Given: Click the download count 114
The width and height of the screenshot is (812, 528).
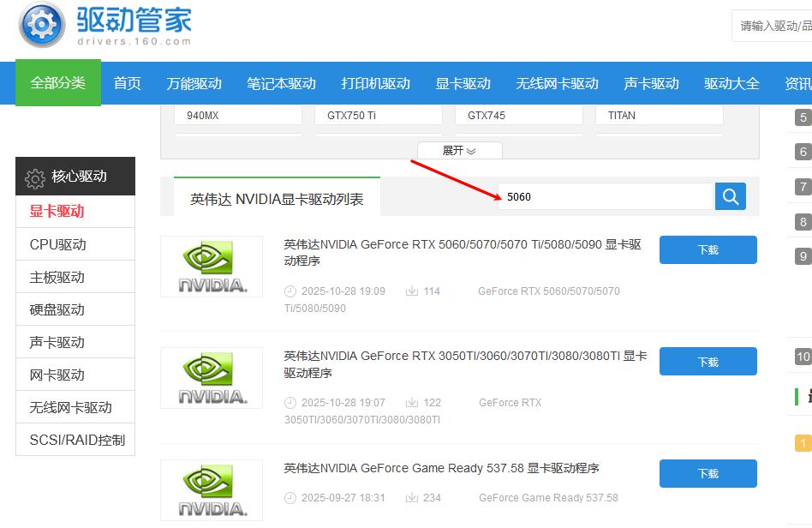Looking at the screenshot, I should [432, 291].
